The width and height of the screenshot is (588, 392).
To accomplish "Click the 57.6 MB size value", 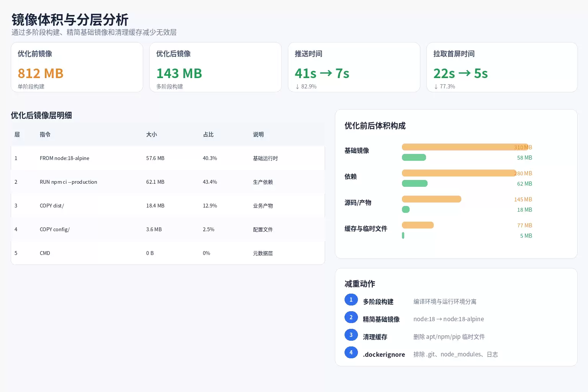I will point(155,158).
